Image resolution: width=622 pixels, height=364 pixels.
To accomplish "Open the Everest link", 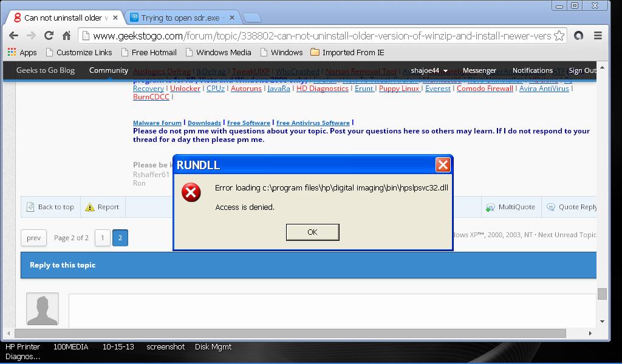I will (x=438, y=89).
